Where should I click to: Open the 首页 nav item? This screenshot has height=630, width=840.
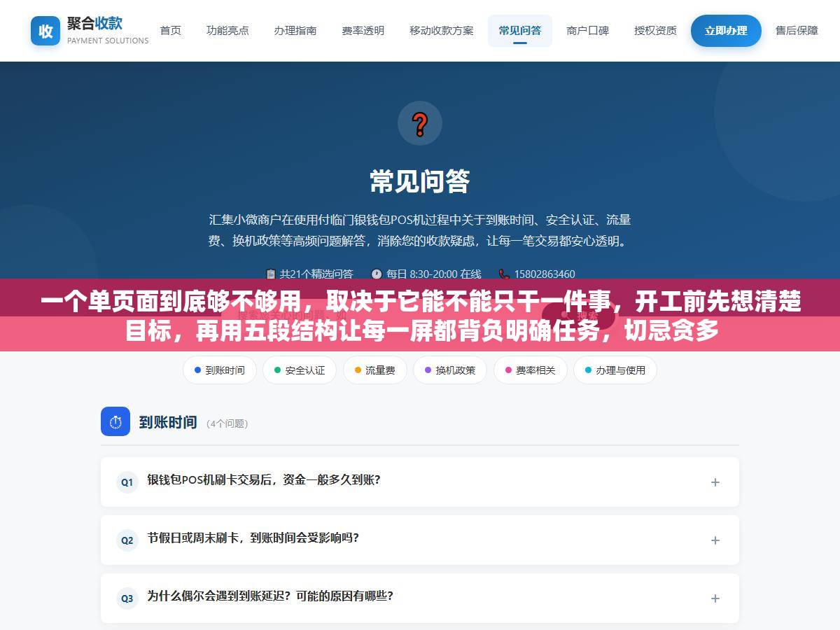[170, 31]
